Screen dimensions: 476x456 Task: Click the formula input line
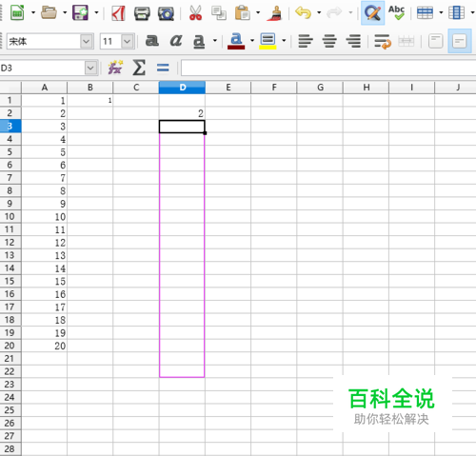click(x=328, y=68)
